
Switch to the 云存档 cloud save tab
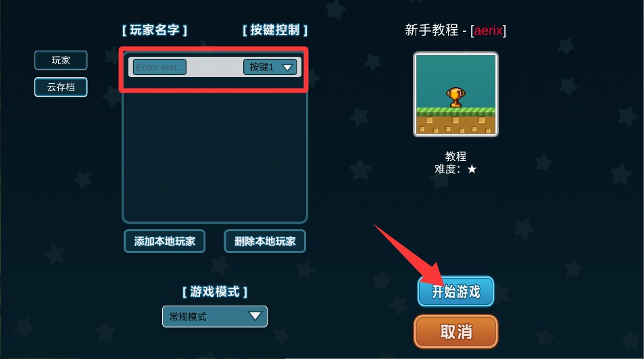[61, 87]
